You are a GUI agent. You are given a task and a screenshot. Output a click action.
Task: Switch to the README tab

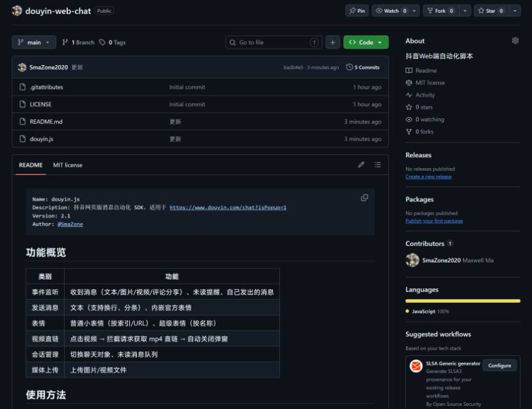click(x=31, y=165)
